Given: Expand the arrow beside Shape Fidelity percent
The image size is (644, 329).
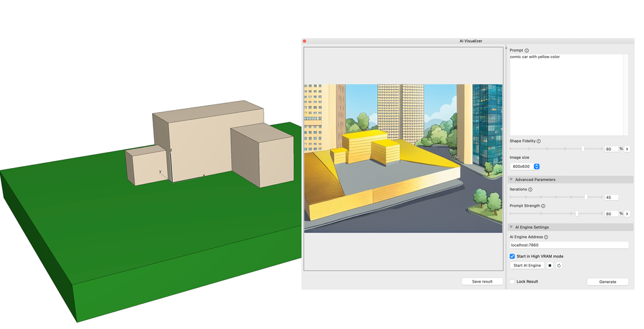Looking at the screenshot, I should 627,149.
